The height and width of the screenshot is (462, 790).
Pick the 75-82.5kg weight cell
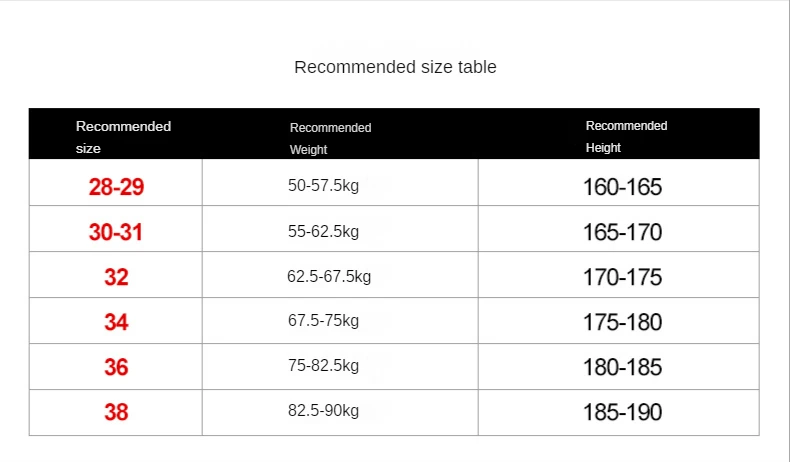coord(322,366)
